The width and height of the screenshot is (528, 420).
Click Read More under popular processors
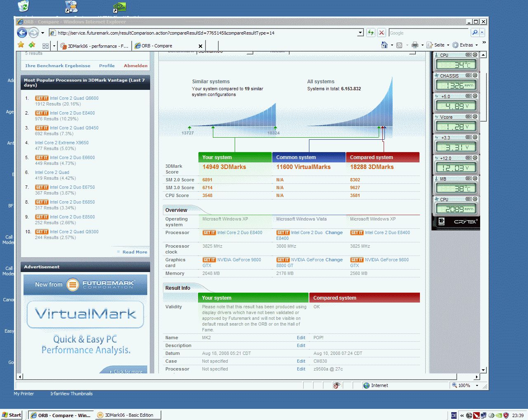[x=135, y=252]
